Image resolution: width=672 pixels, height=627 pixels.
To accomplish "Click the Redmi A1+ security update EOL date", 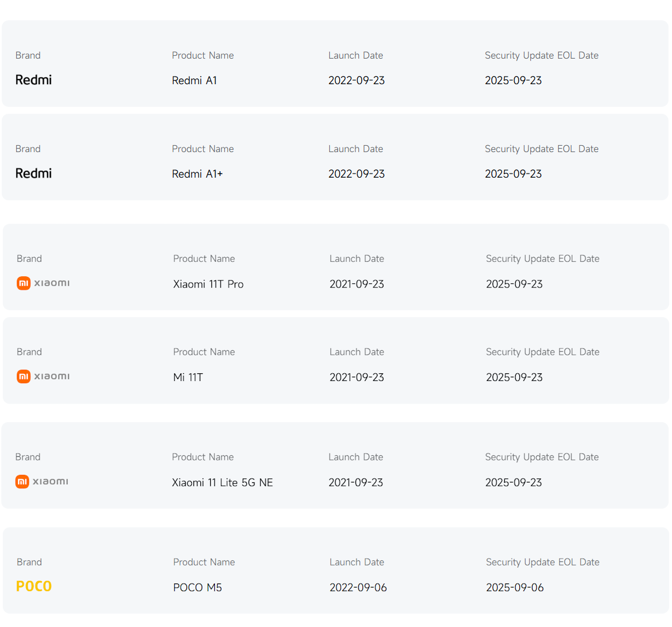I will [x=513, y=174].
